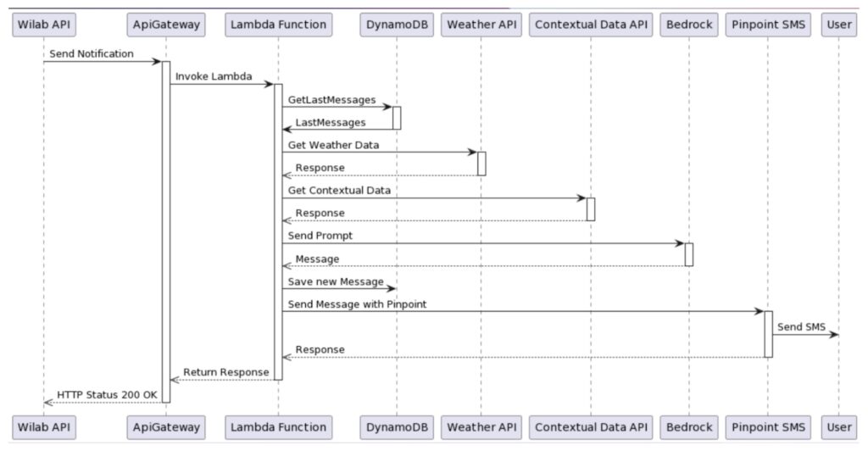The width and height of the screenshot is (868, 451).
Task: Click the Send SMS arrow label
Action: point(801,327)
